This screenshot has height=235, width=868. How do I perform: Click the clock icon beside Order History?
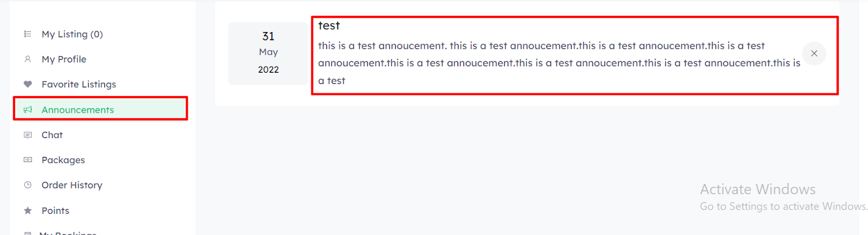click(28, 185)
